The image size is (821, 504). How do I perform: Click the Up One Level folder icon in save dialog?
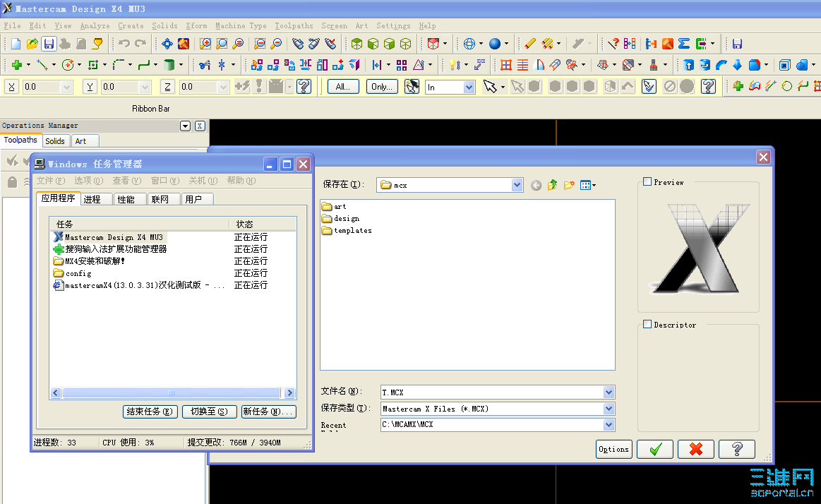(553, 185)
